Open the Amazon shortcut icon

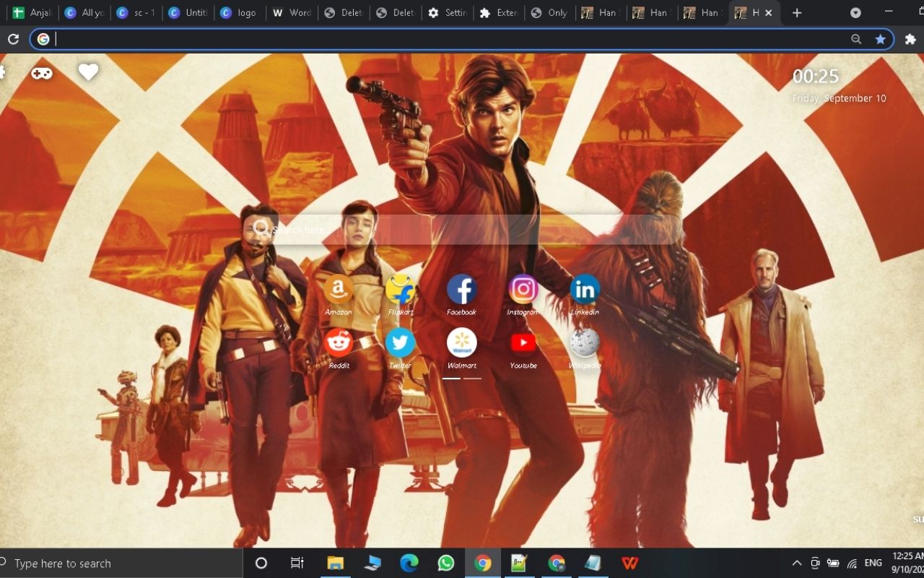click(x=338, y=289)
